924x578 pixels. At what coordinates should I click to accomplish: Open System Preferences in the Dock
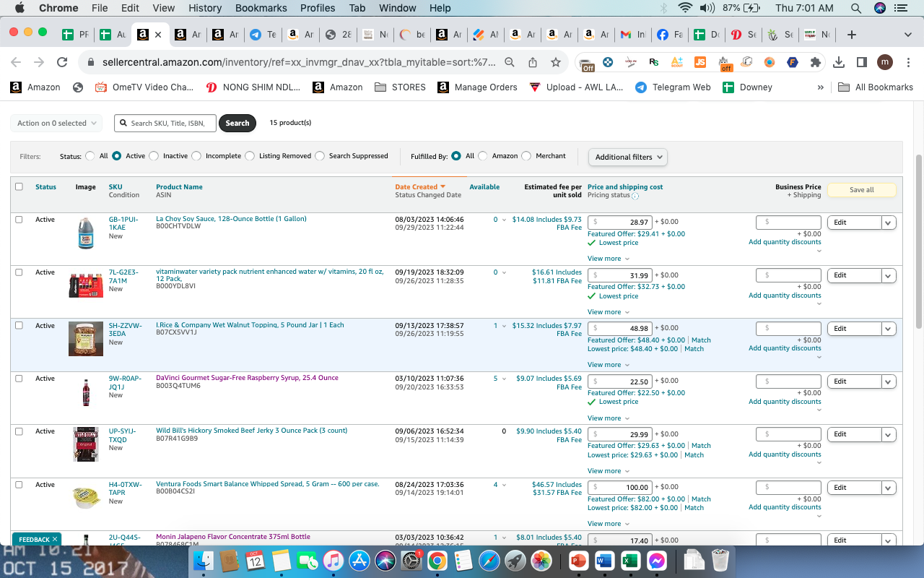point(411,560)
